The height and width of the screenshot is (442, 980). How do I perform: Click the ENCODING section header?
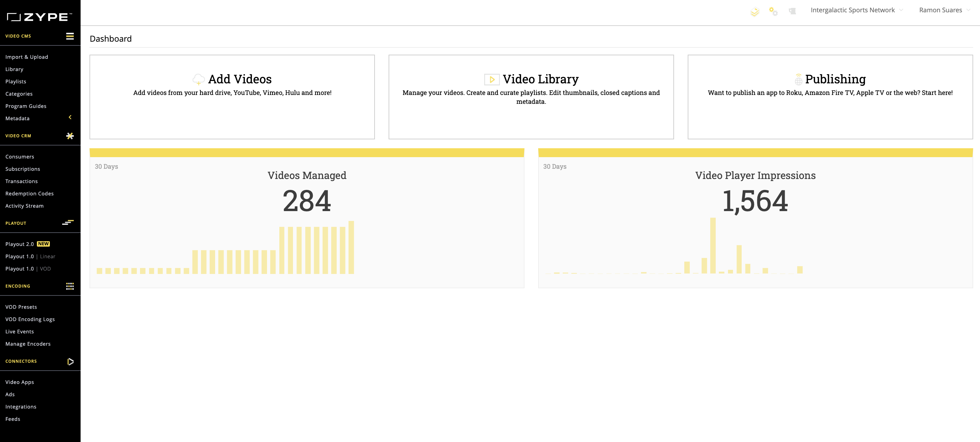pos(18,286)
